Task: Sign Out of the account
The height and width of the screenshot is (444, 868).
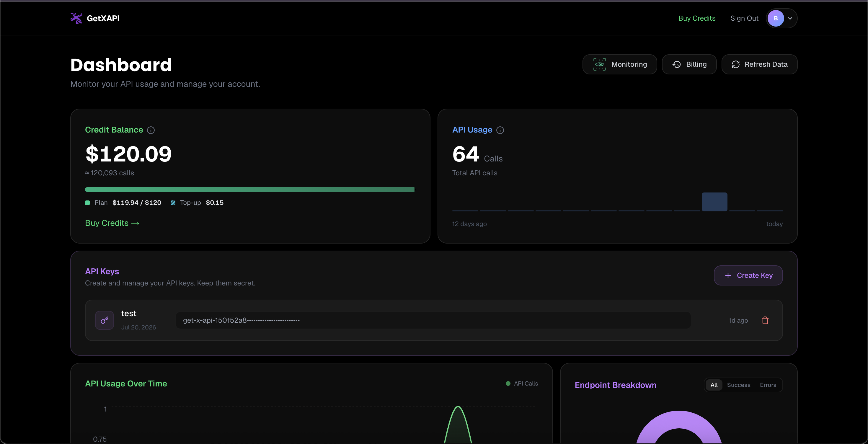Action: (744, 18)
